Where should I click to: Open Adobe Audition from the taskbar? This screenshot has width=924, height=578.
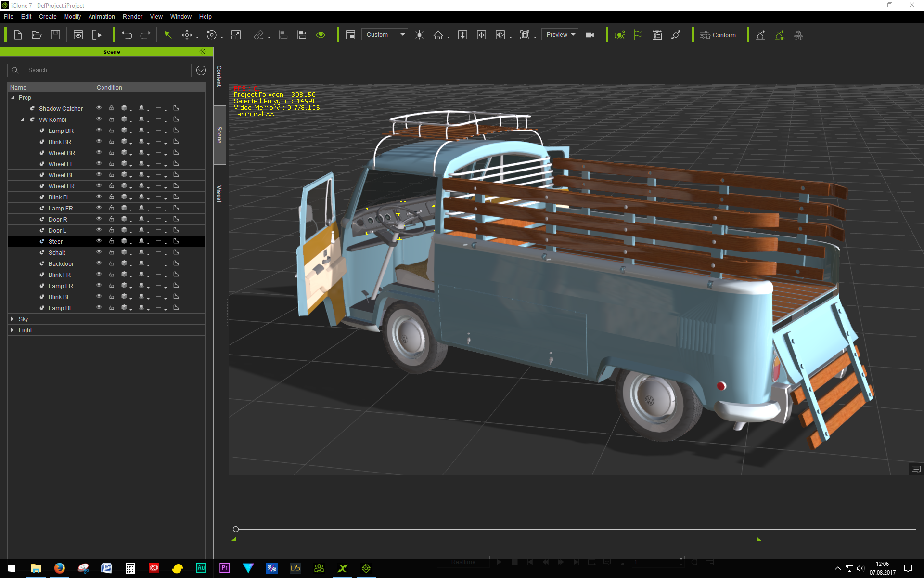tap(201, 568)
